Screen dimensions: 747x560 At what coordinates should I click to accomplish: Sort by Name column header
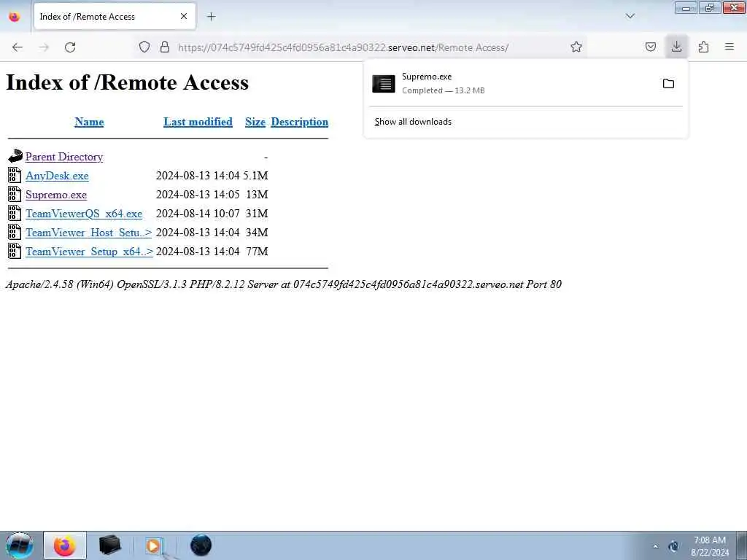click(x=89, y=122)
